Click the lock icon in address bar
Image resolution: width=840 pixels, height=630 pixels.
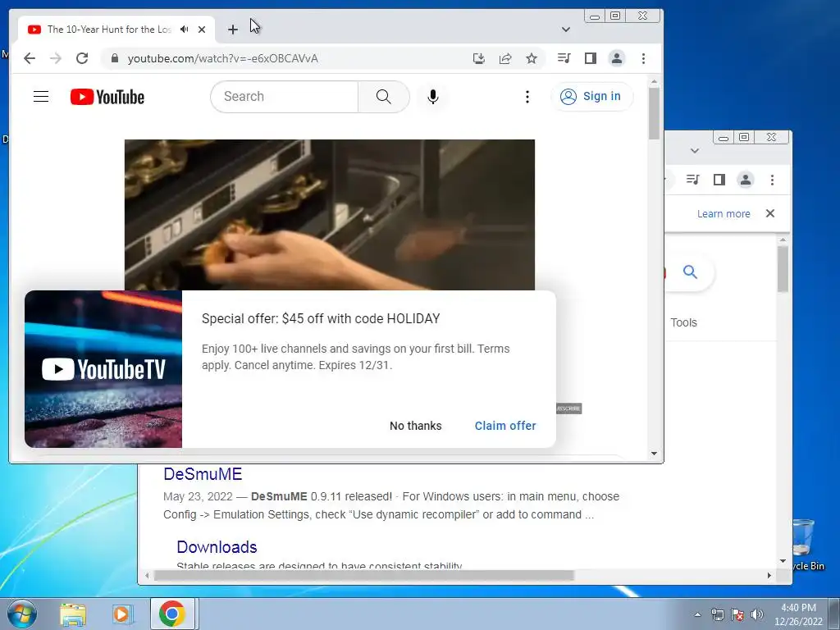coord(114,58)
